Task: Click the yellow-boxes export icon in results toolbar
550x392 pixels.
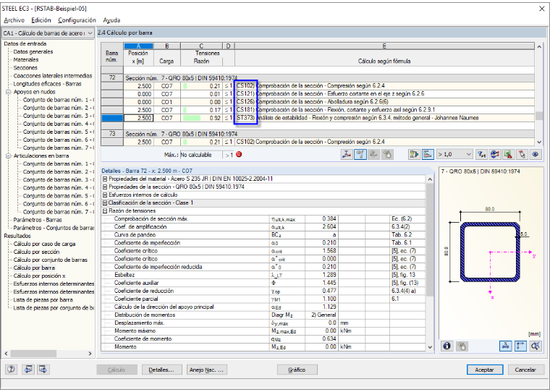Action: pos(414,154)
